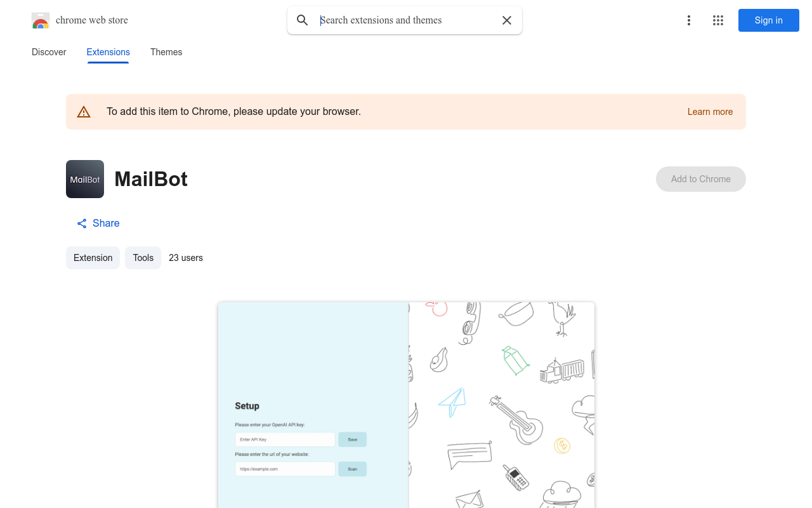Click the https://example.com field in screenshot
The width and height of the screenshot is (812, 508).
tap(285, 469)
